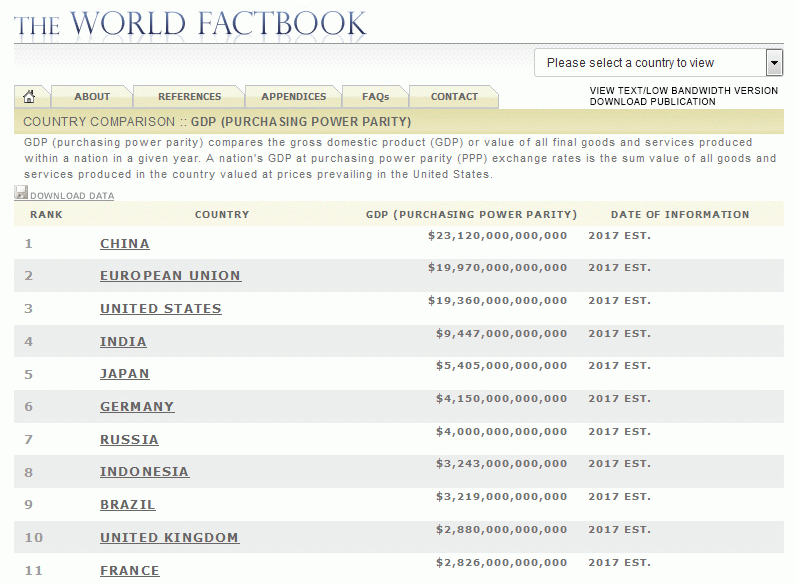796x584 pixels.
Task: Open the About tab
Action: 92,97
